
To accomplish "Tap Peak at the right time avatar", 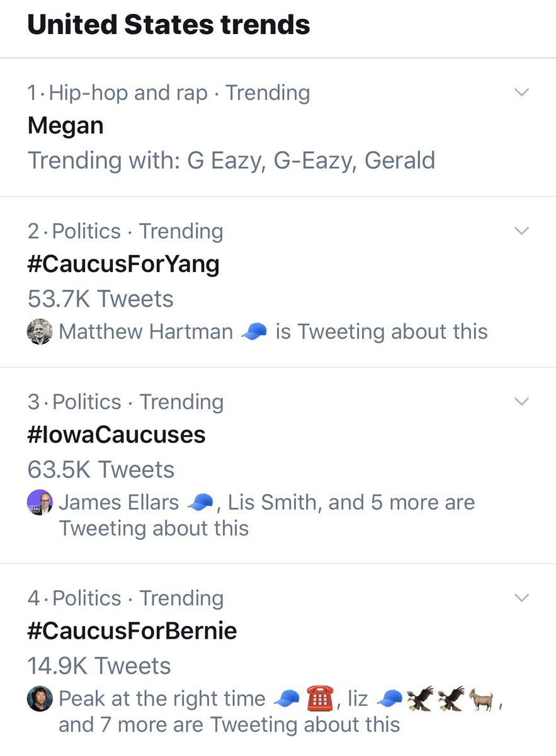I will (x=40, y=699).
